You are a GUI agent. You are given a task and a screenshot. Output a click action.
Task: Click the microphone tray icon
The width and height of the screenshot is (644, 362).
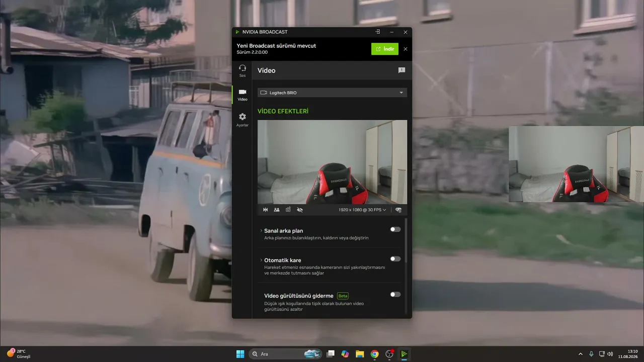coord(591,354)
